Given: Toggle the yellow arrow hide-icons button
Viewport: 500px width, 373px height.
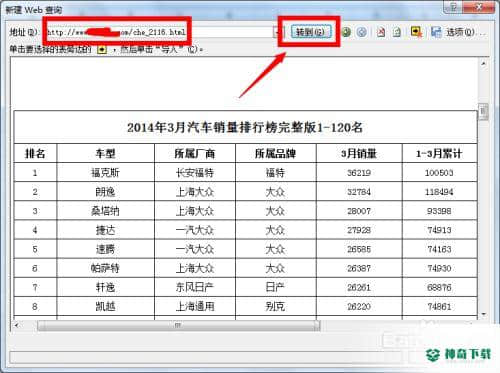Looking at the screenshot, I should click(x=416, y=32).
